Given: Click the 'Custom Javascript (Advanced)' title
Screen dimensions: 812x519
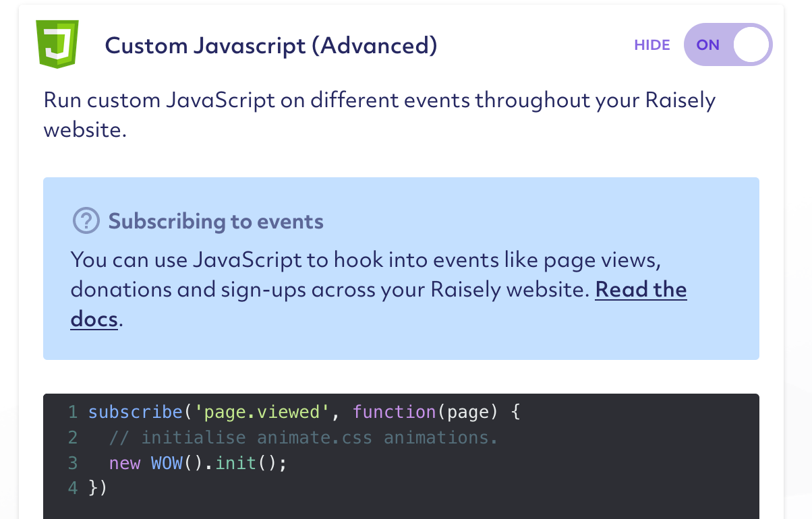Looking at the screenshot, I should [x=271, y=46].
